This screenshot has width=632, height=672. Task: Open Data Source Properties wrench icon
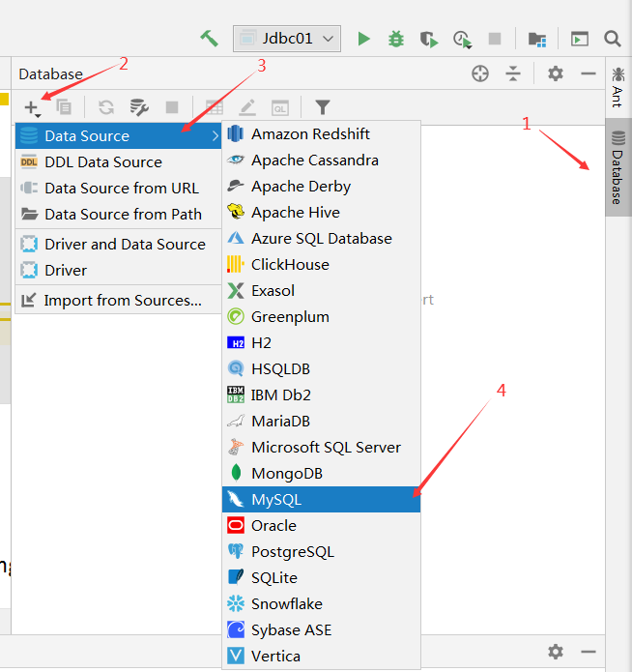139,107
